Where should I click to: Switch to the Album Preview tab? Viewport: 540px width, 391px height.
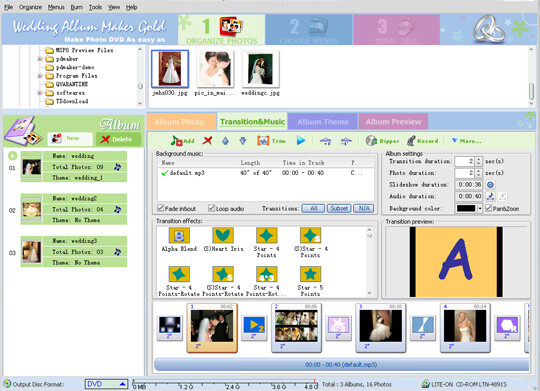[x=393, y=122]
